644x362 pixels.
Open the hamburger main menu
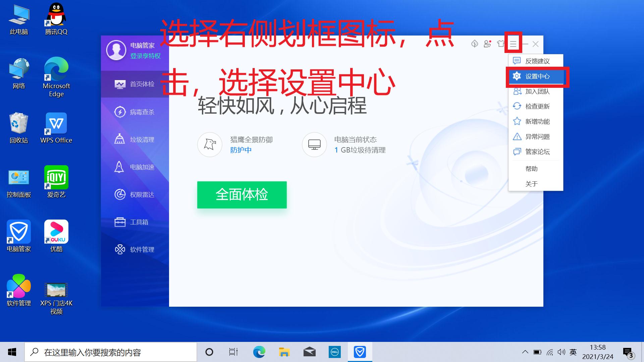point(513,44)
